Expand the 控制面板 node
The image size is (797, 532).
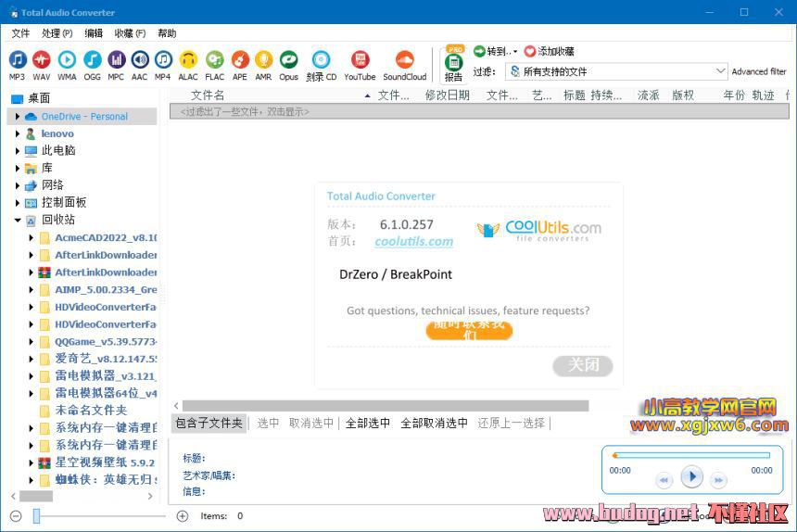tap(18, 203)
